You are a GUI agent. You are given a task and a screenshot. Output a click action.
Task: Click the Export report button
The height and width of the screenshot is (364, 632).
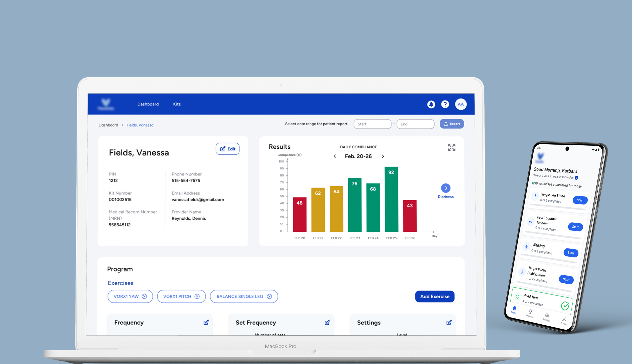(x=452, y=124)
